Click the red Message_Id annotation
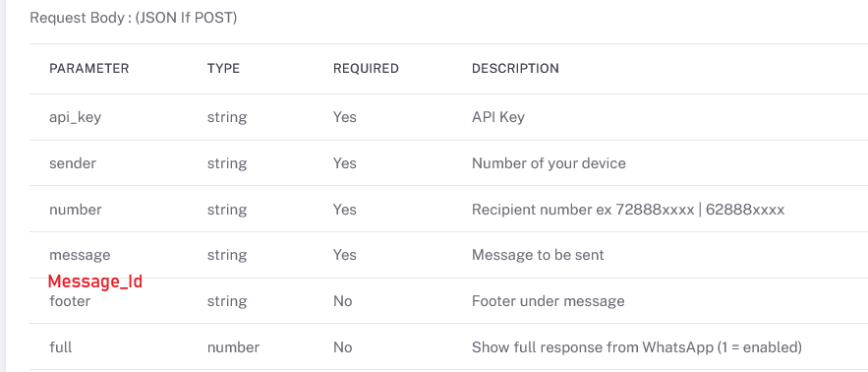Viewport: 868px width, 372px height. coord(95,282)
